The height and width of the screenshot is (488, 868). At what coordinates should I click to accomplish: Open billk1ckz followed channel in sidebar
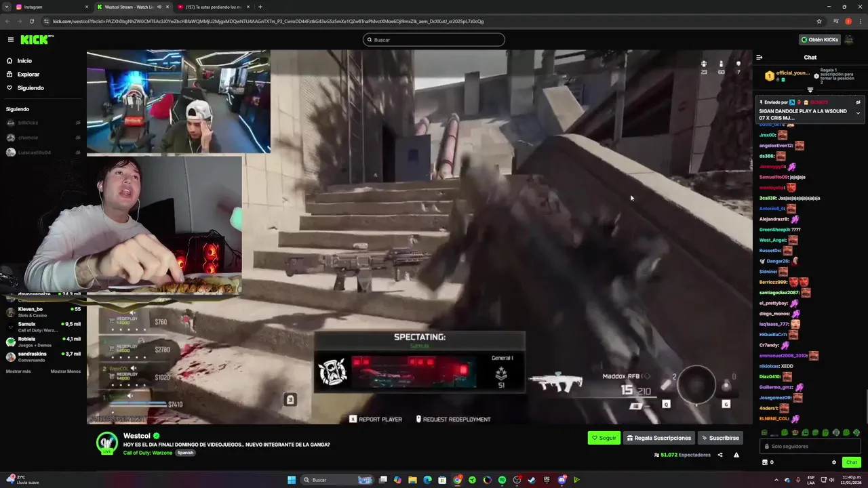tap(43, 123)
